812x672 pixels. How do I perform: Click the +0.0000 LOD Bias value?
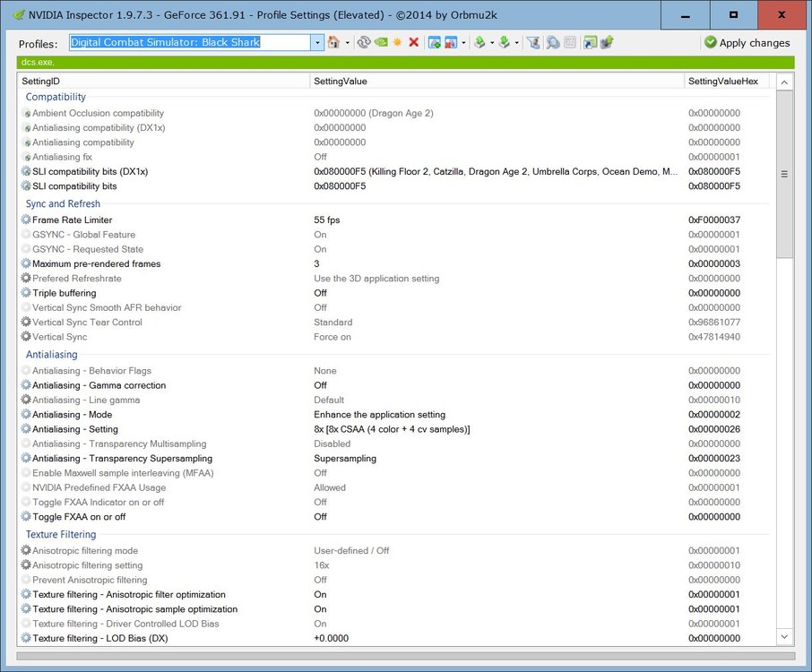point(332,638)
